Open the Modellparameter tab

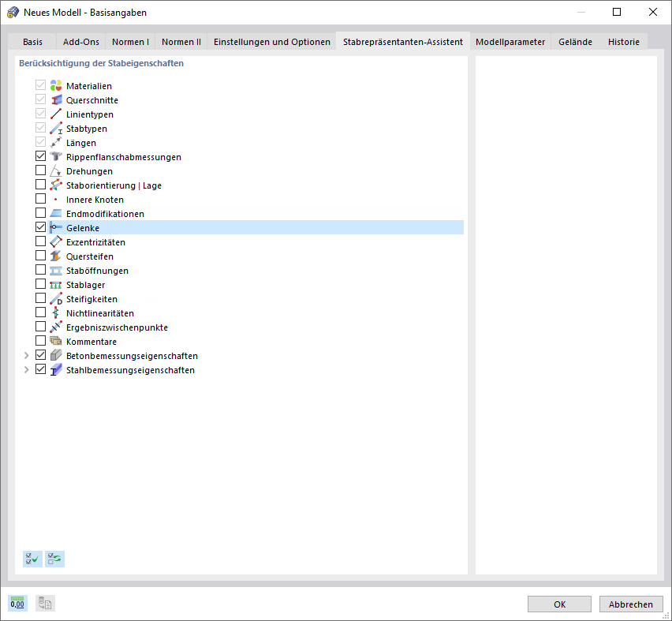[x=510, y=42]
